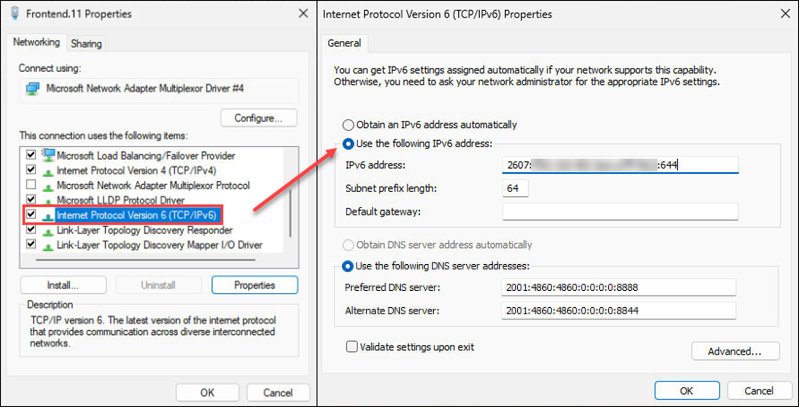Image resolution: width=799 pixels, height=407 pixels.
Task: Click the Configure... button
Action: pos(259,118)
